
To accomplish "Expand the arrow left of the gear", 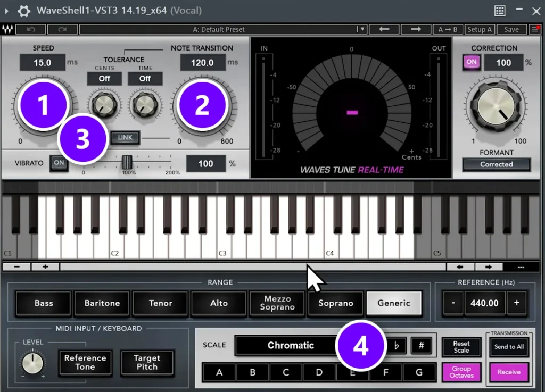I will click(6, 11).
